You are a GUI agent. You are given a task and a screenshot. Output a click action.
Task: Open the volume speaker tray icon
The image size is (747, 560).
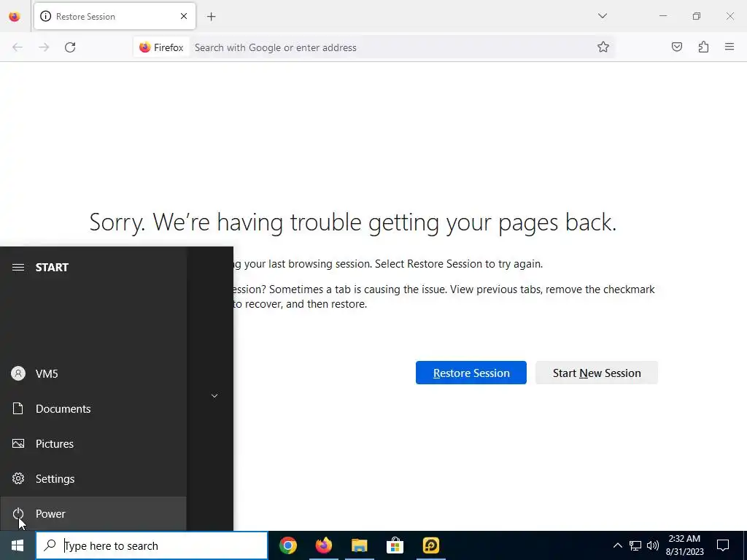653,545
